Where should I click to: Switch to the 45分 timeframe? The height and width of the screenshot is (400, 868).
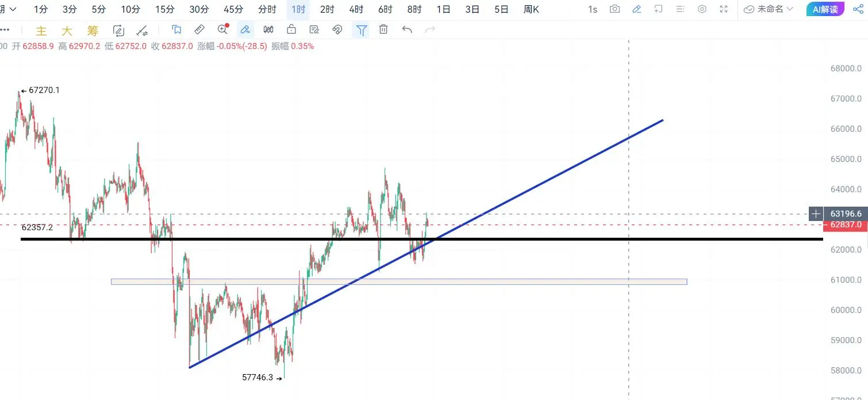(233, 9)
